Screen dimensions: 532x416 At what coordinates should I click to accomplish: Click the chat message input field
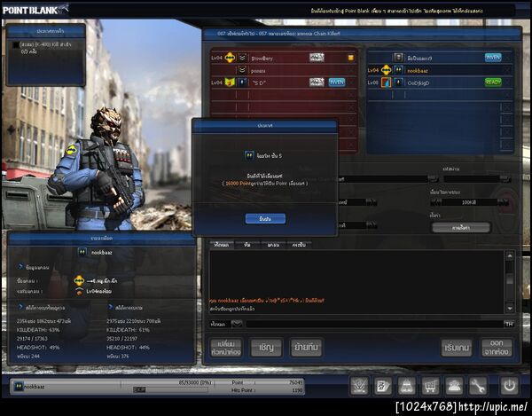click(x=374, y=324)
